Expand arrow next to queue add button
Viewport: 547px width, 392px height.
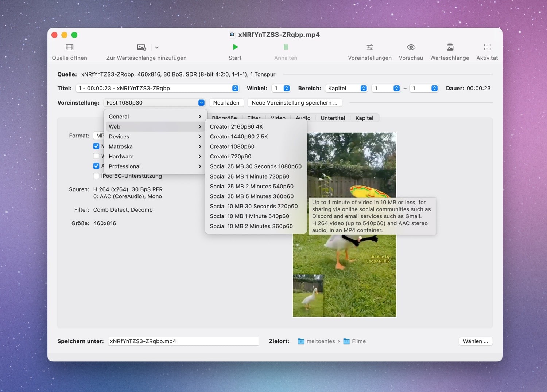pos(157,48)
